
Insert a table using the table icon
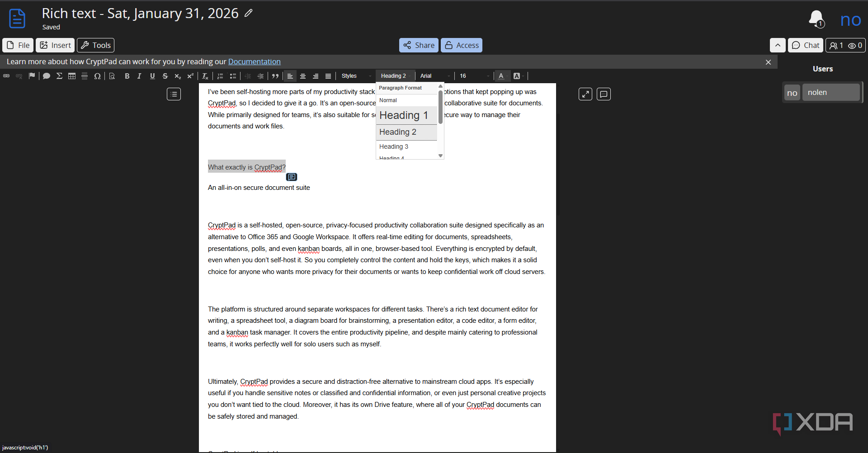(x=72, y=76)
